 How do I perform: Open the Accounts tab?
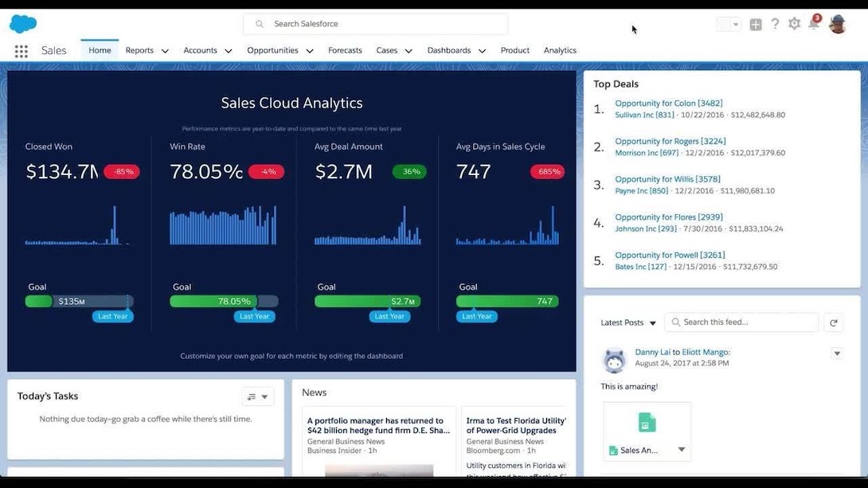(201, 50)
